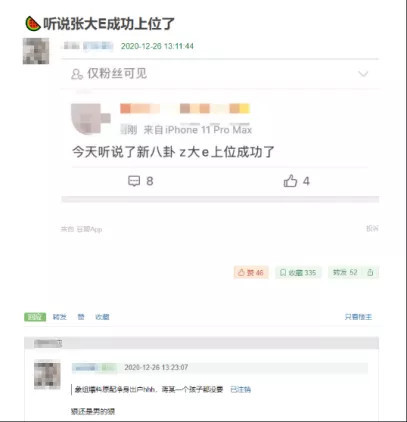Switch to the 收藏 tab below post

(x=102, y=317)
